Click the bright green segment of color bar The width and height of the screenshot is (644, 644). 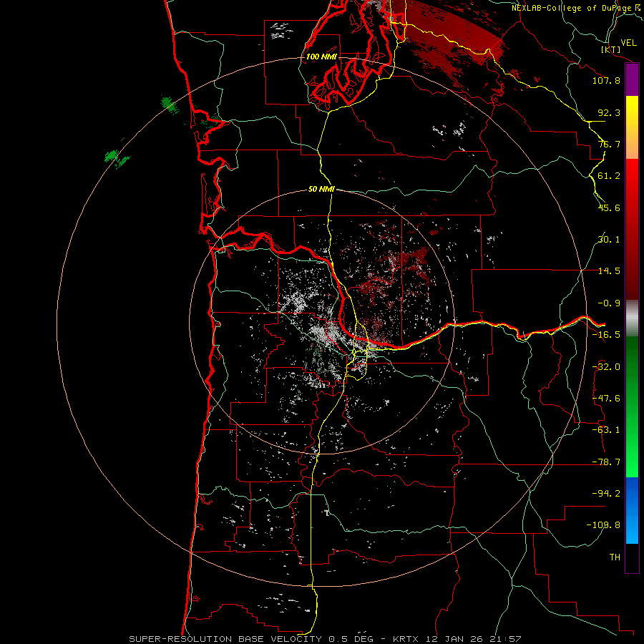pos(632,406)
